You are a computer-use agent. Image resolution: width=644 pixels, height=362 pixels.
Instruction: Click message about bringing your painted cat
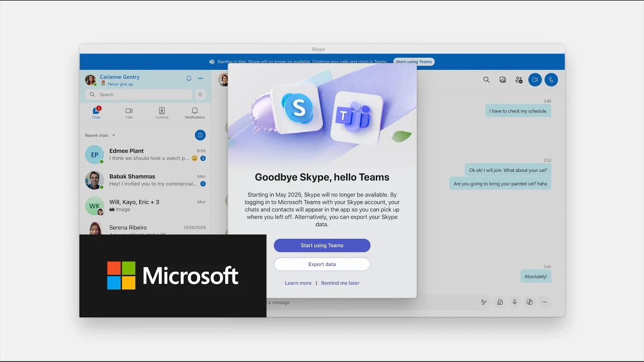pyautogui.click(x=500, y=184)
